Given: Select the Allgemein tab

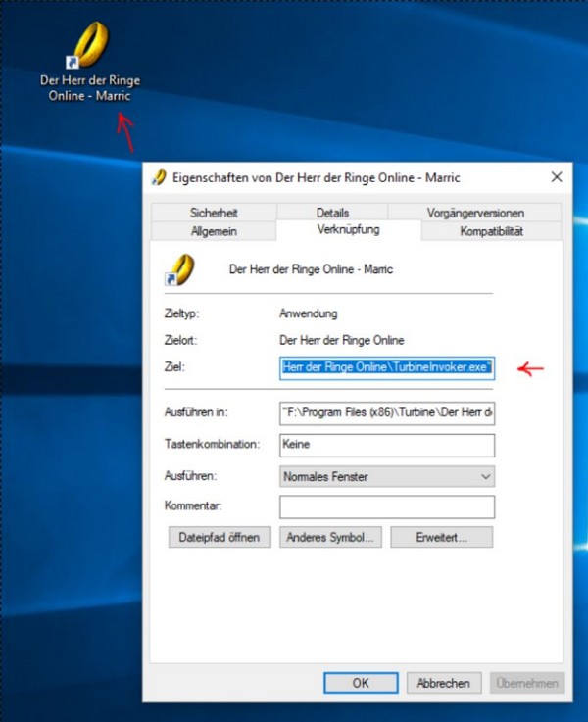Looking at the screenshot, I should tap(214, 230).
